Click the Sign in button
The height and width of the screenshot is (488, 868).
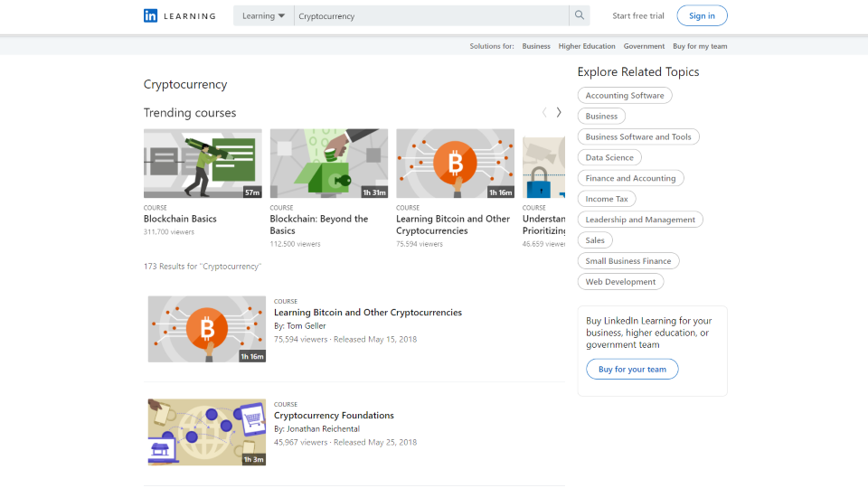pos(702,15)
